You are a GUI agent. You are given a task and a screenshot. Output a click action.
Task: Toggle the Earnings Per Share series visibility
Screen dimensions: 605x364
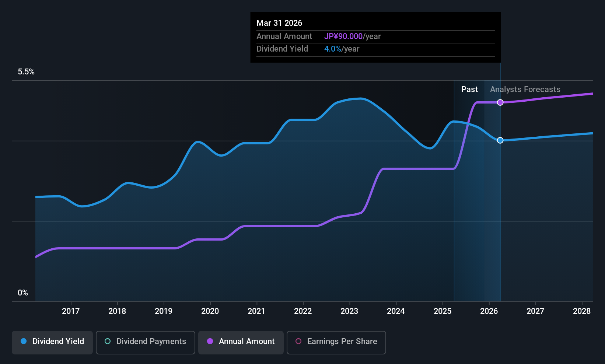coord(336,342)
